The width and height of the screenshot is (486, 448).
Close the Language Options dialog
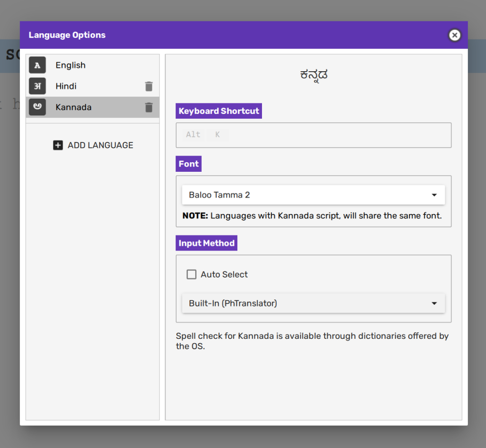[x=454, y=35]
